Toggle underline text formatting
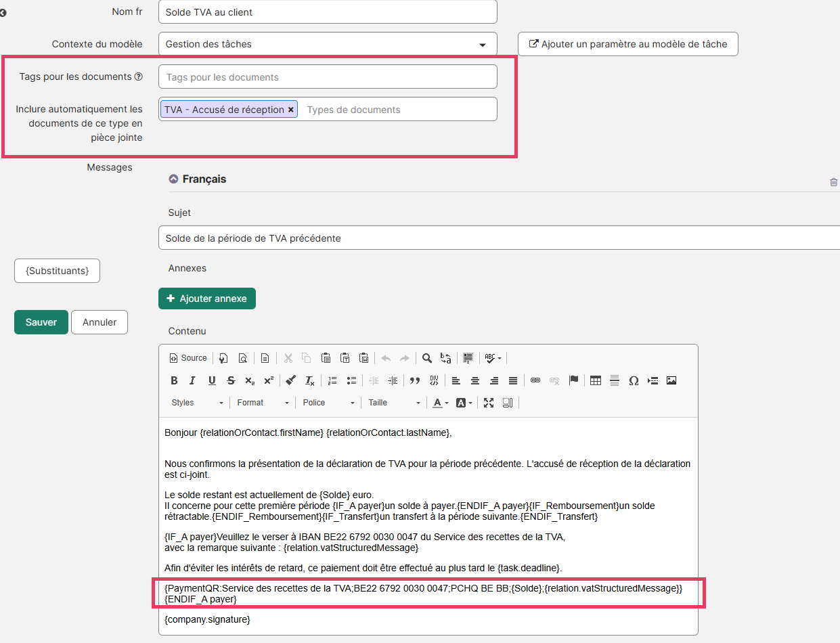This screenshot has height=643, width=840. tap(212, 380)
